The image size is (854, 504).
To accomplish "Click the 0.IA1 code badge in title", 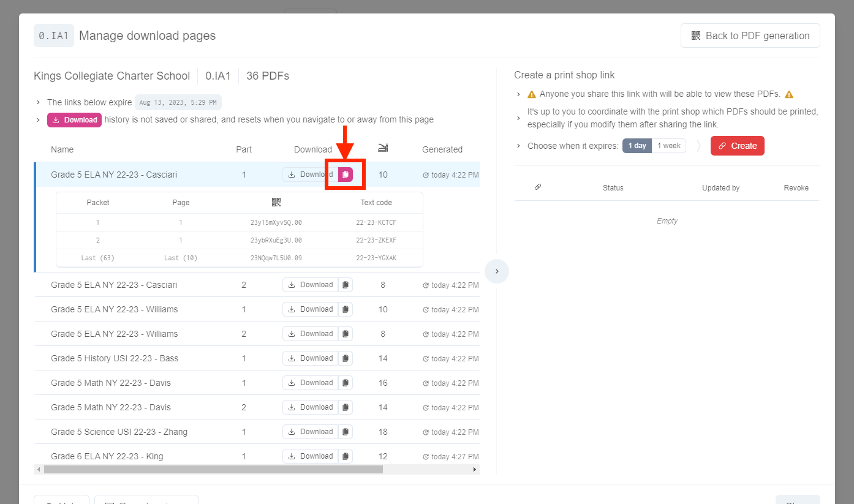I will [54, 36].
